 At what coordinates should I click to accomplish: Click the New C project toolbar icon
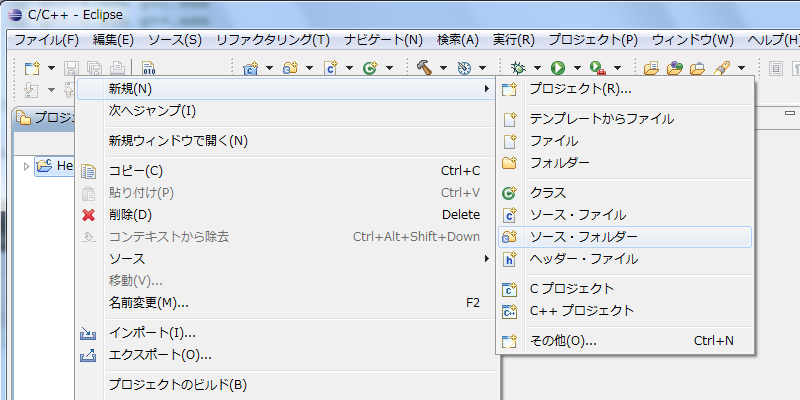pos(251,68)
